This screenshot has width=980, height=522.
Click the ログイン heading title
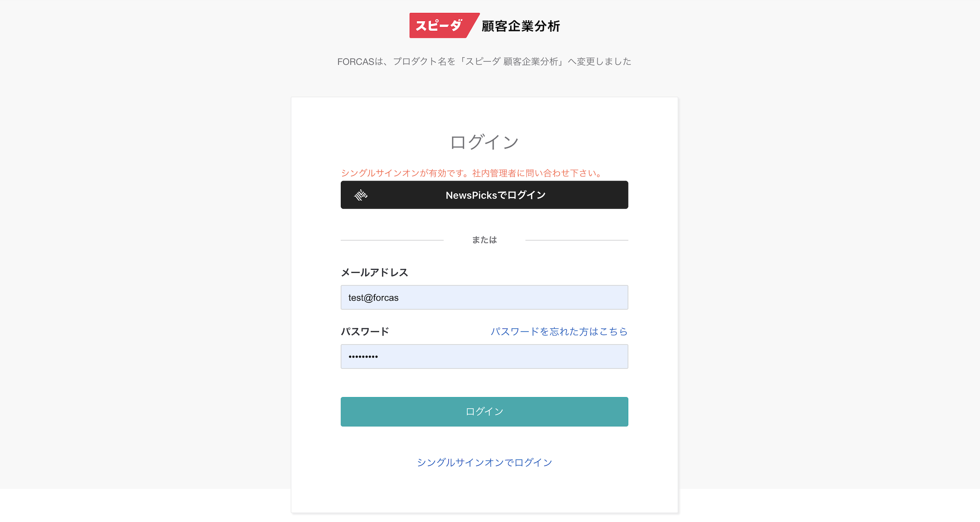(484, 142)
